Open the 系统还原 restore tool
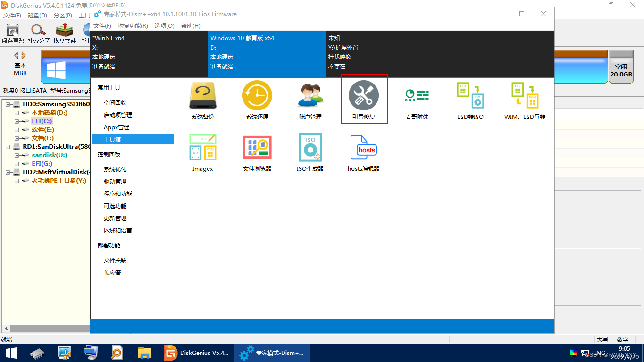Image resolution: width=644 pixels, height=362 pixels. point(257,101)
